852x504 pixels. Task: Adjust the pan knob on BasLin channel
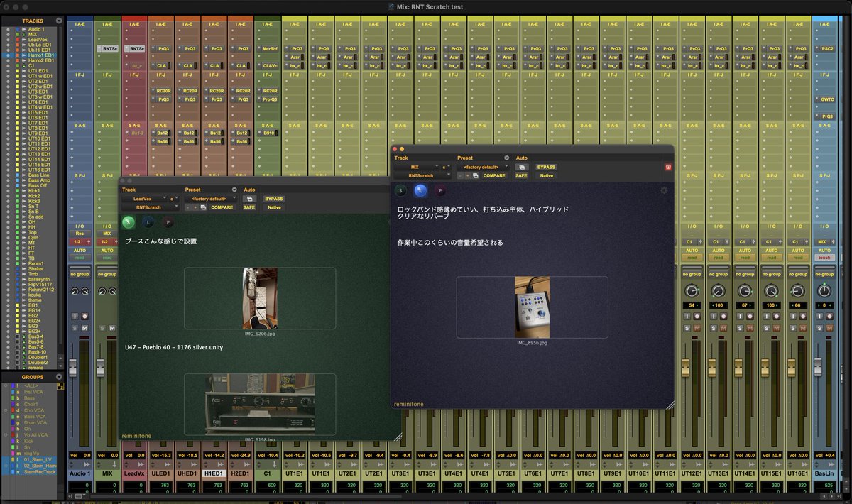click(x=824, y=292)
